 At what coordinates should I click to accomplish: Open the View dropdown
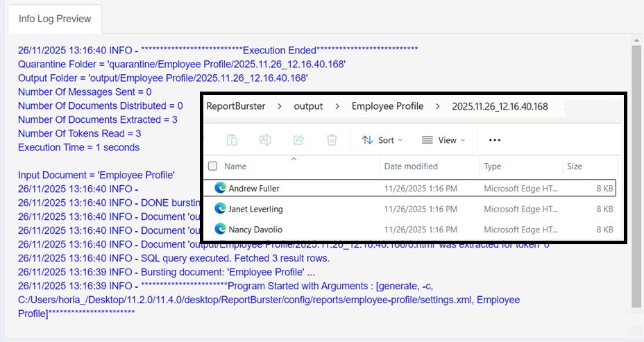[x=443, y=140]
